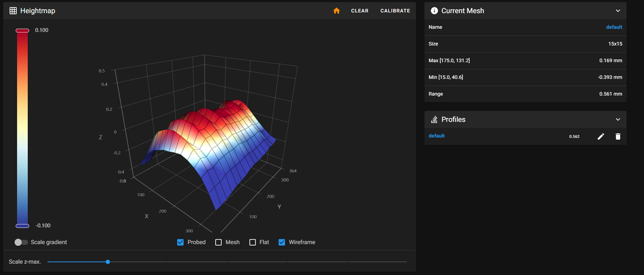The image size is (644, 275).
Task: Delete the default profile using the trash icon
Action: tap(618, 136)
